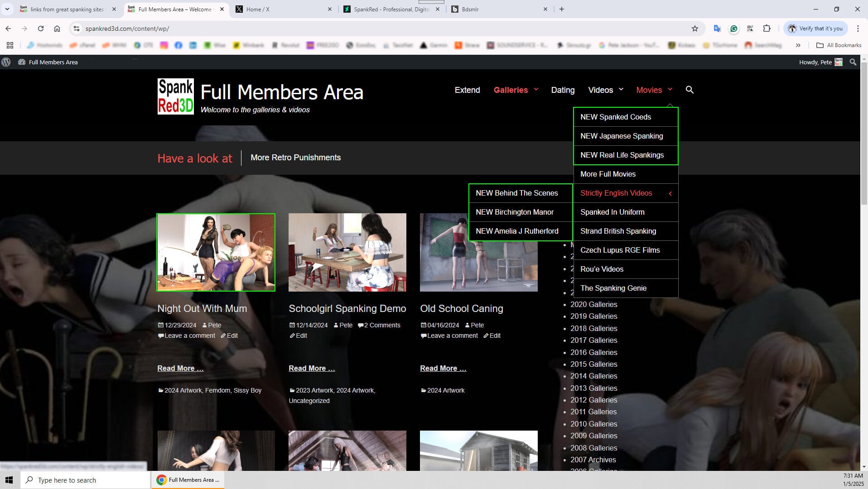868x489 pixels.
Task: Open a new browser tab
Action: (562, 9)
